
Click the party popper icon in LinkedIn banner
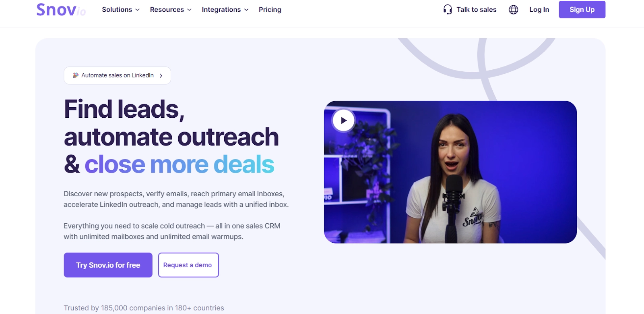tap(75, 75)
